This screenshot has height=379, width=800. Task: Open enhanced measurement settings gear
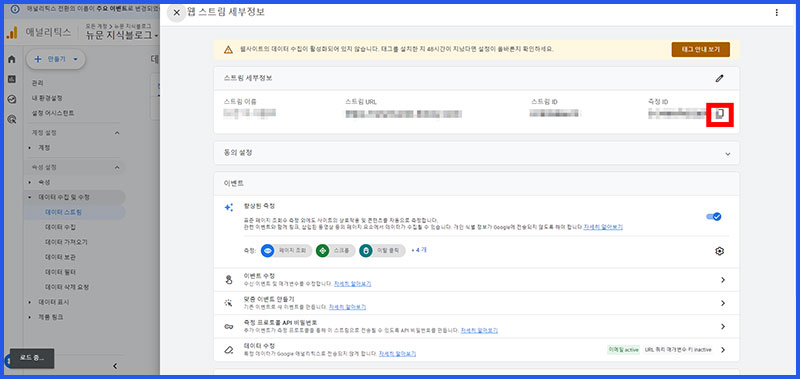(719, 251)
